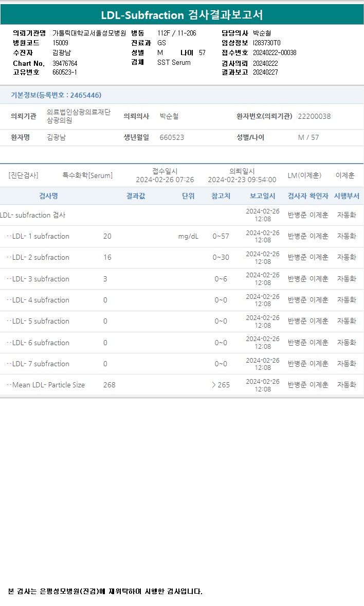Viewport: 364px width, 606px height.
Task: Click 'LDL- 4 subfraction' test name
Action: [41, 300]
